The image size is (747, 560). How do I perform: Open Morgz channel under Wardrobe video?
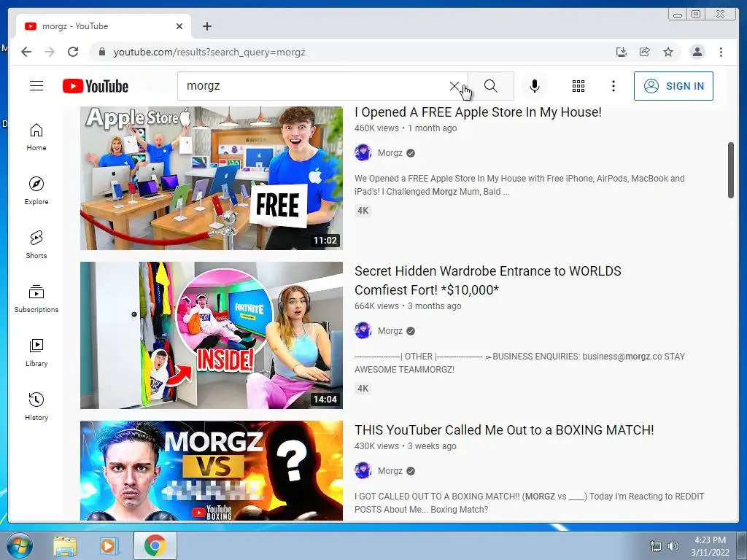pos(390,331)
